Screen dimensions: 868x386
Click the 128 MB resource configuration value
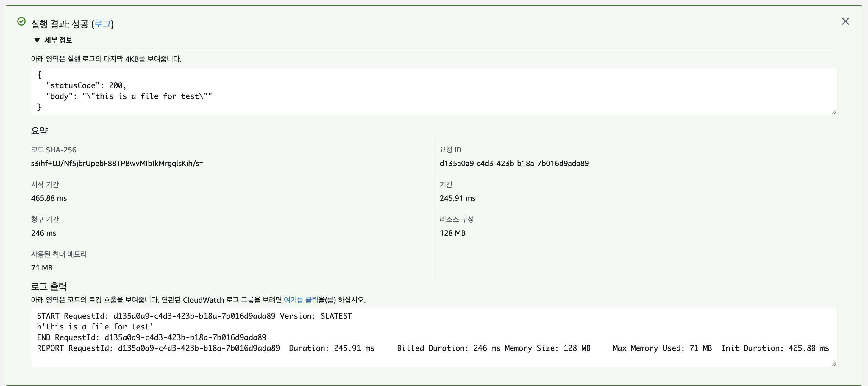coord(452,233)
